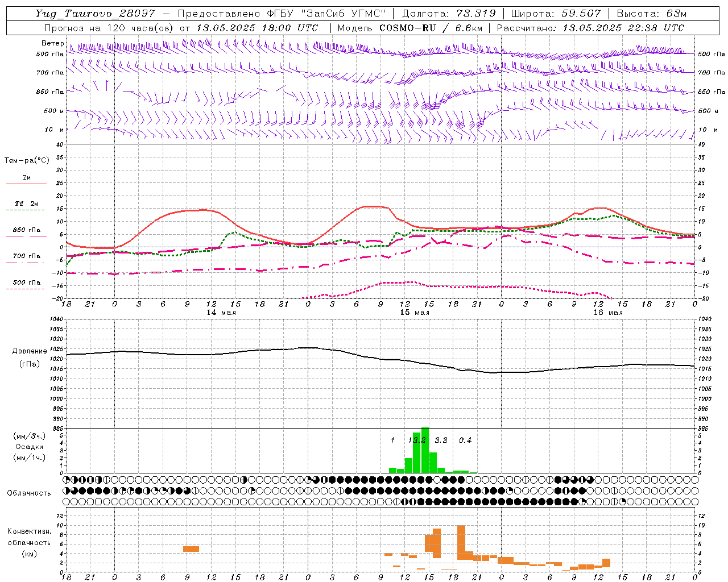This screenshot has width=728, height=582.
Task: Click the "500 м" wind level label on left
Action: pyautogui.click(x=54, y=111)
